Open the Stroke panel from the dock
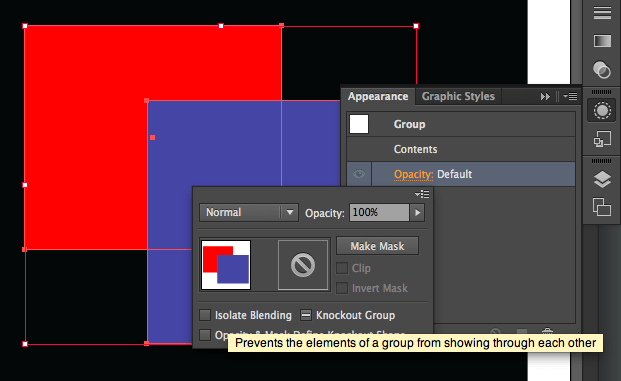 602,13
